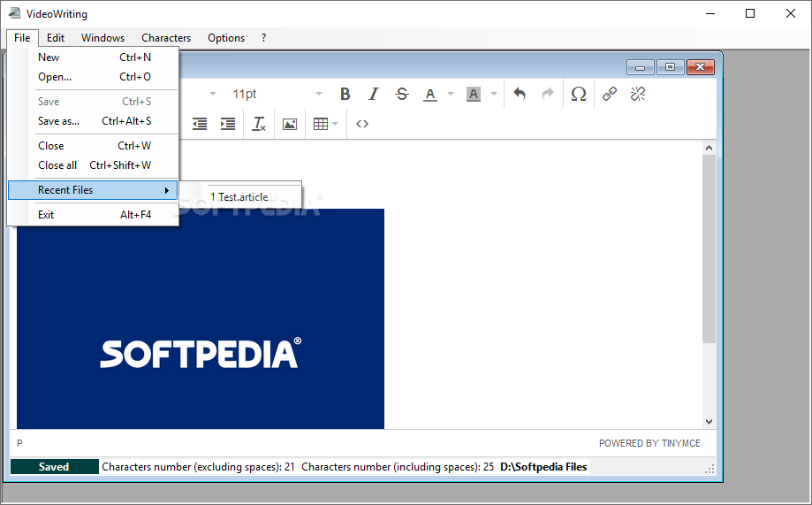This screenshot has width=812, height=505.
Task: Increase indent of paragraph
Action: click(228, 124)
